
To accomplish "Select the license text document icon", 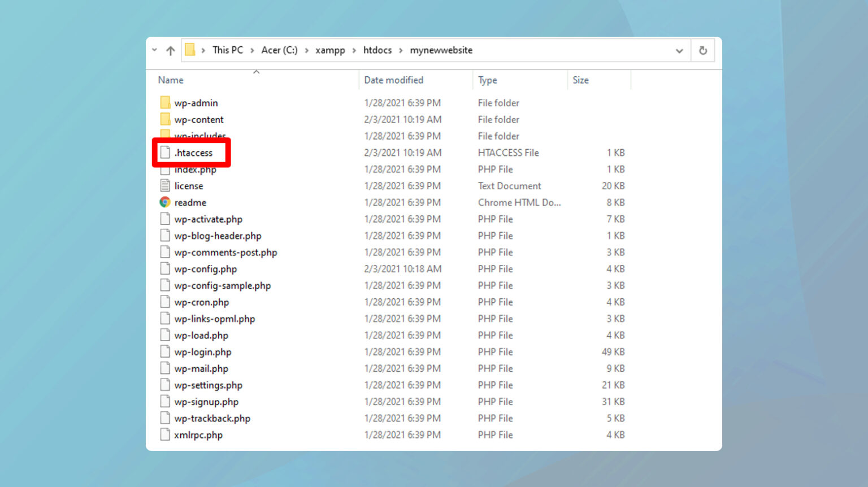I will click(x=165, y=185).
